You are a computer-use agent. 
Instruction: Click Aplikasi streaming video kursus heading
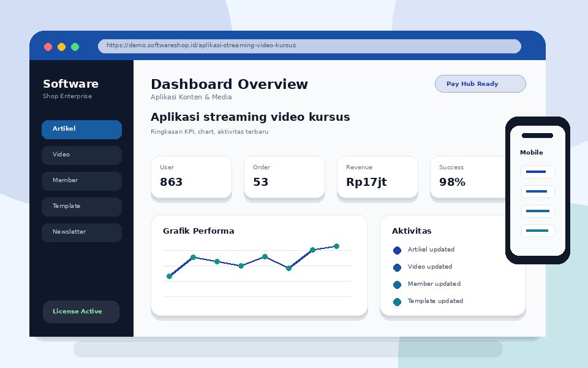click(x=250, y=117)
